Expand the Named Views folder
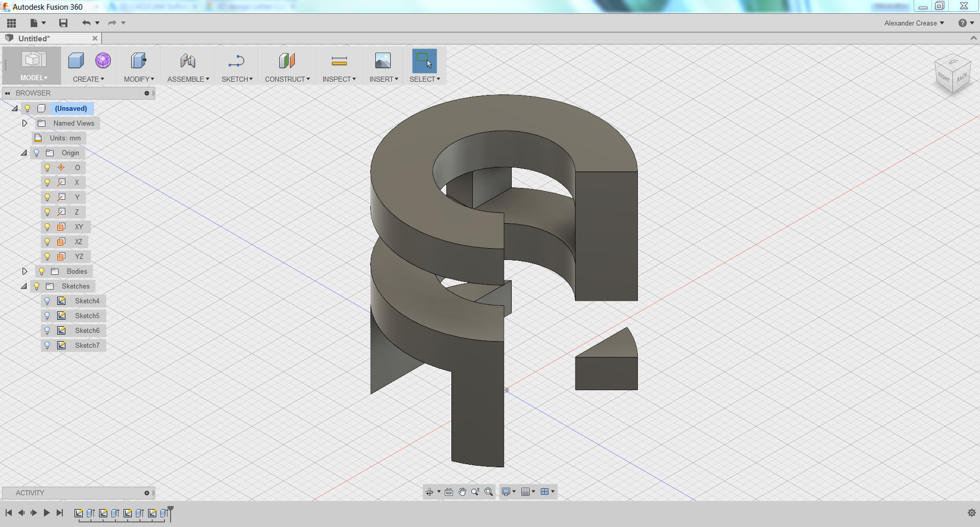The image size is (980, 527). (x=24, y=123)
